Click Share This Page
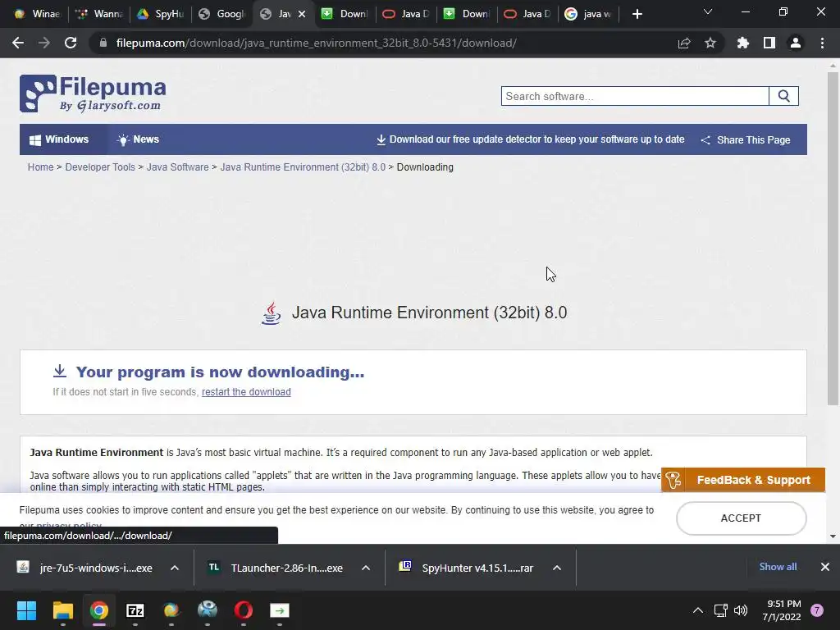The width and height of the screenshot is (840, 630). pos(746,139)
